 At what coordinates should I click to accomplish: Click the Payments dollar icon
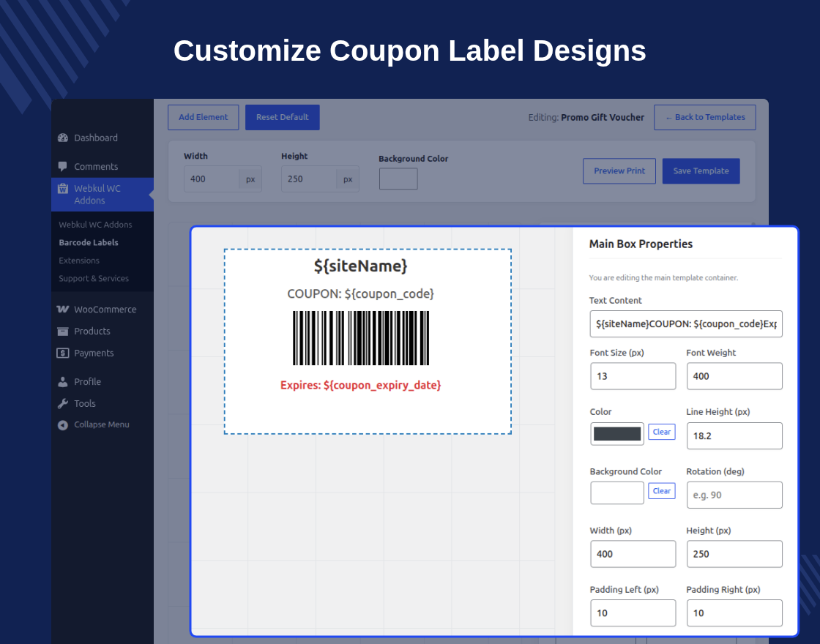pos(63,353)
